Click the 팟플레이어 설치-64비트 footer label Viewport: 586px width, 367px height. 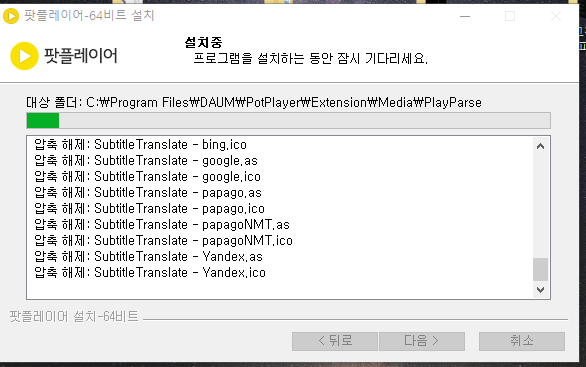[x=74, y=317]
